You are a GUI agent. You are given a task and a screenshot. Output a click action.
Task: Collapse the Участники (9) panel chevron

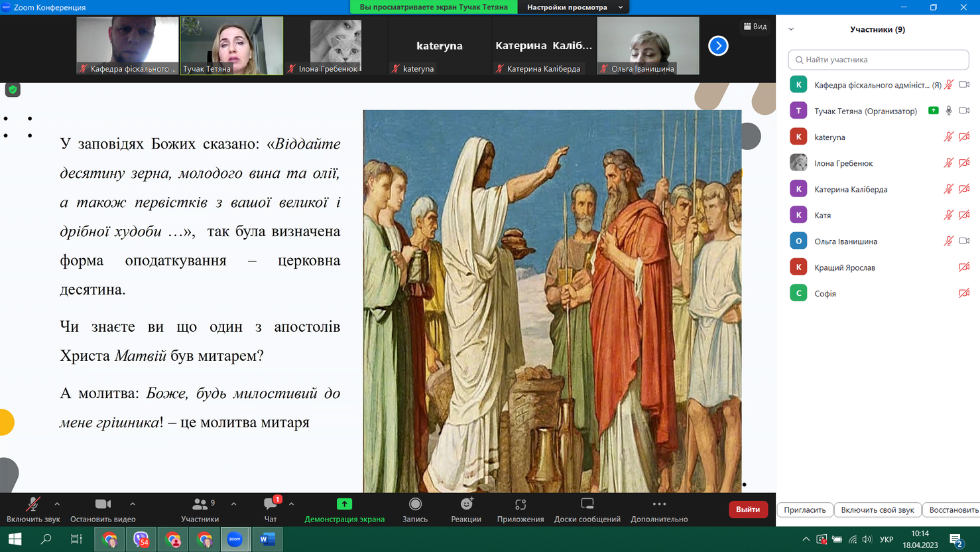coord(791,29)
